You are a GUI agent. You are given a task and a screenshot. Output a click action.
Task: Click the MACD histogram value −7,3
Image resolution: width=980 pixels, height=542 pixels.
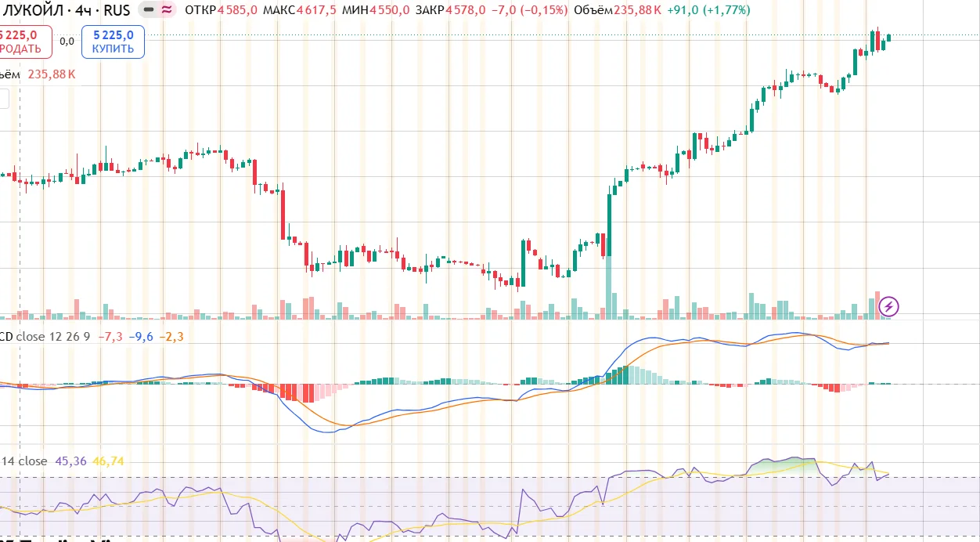point(110,336)
